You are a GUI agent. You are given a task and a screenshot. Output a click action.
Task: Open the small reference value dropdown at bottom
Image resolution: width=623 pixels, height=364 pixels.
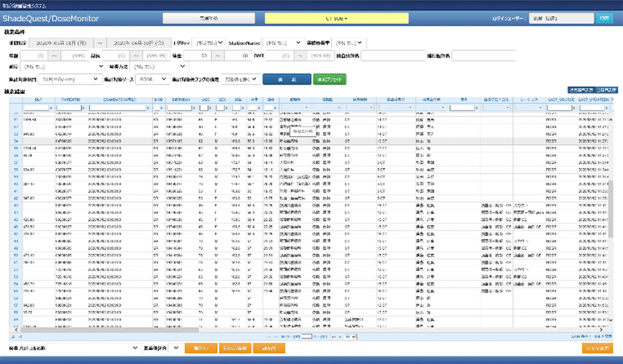click(x=174, y=348)
